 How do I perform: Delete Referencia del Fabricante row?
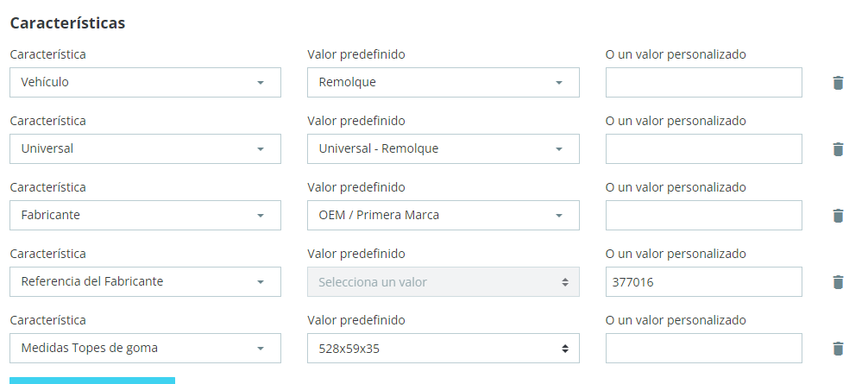(837, 282)
